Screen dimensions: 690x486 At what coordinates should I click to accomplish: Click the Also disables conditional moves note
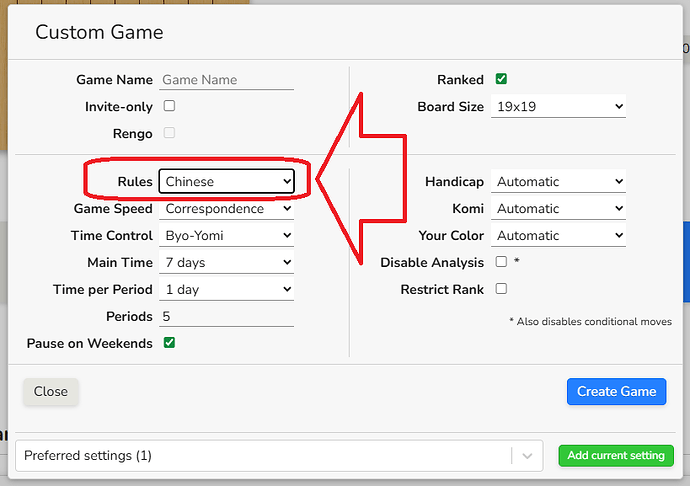point(591,321)
